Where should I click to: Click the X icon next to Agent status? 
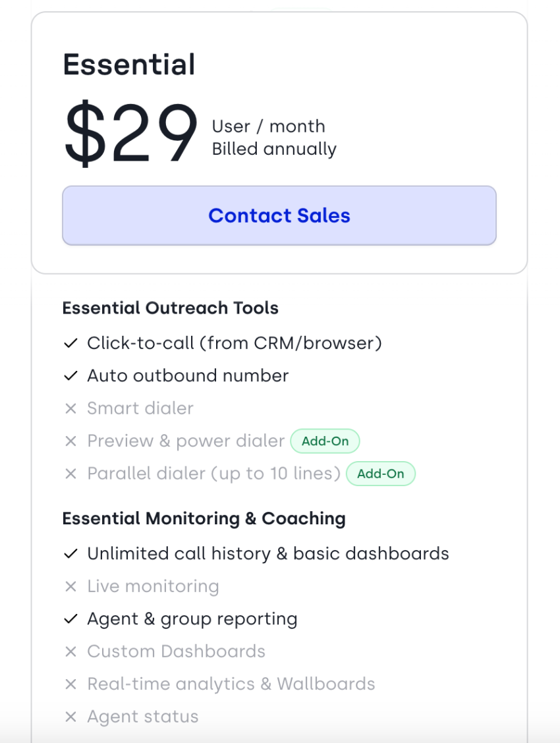[70, 717]
